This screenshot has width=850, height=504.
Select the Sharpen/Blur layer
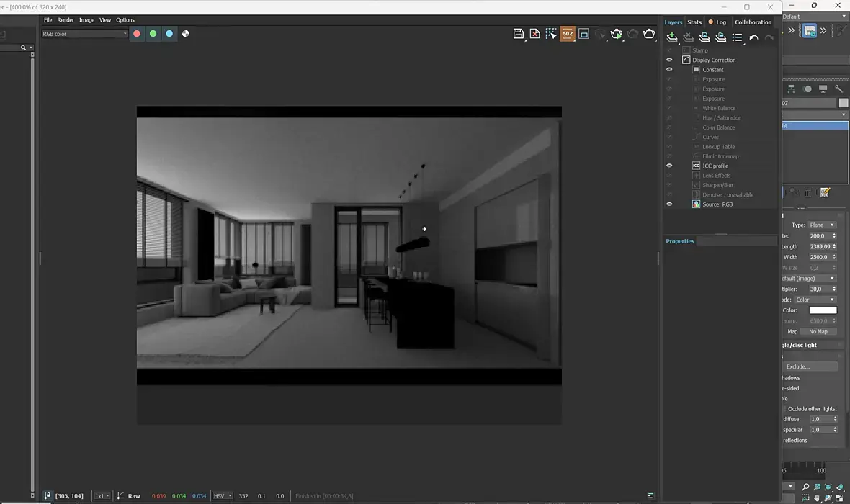[717, 185]
